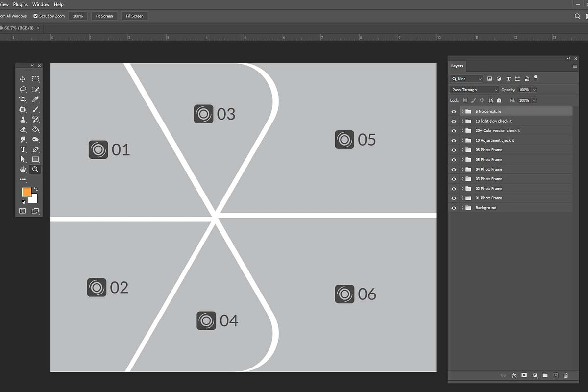Select the Eyedropper tool
Screen dimensions: 588x392
pyautogui.click(x=36, y=99)
